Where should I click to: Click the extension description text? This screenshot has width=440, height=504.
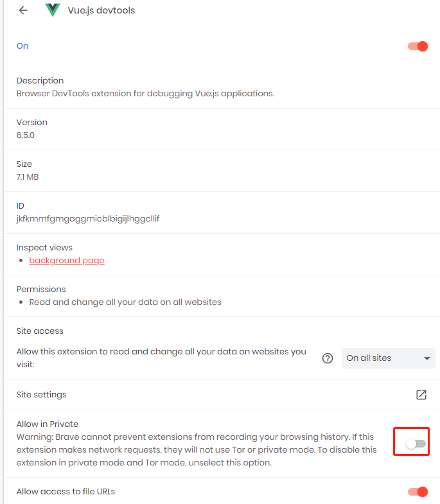(145, 94)
